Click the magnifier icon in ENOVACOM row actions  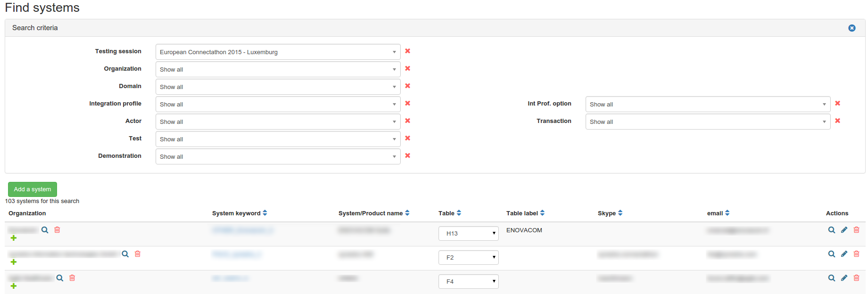click(x=831, y=230)
